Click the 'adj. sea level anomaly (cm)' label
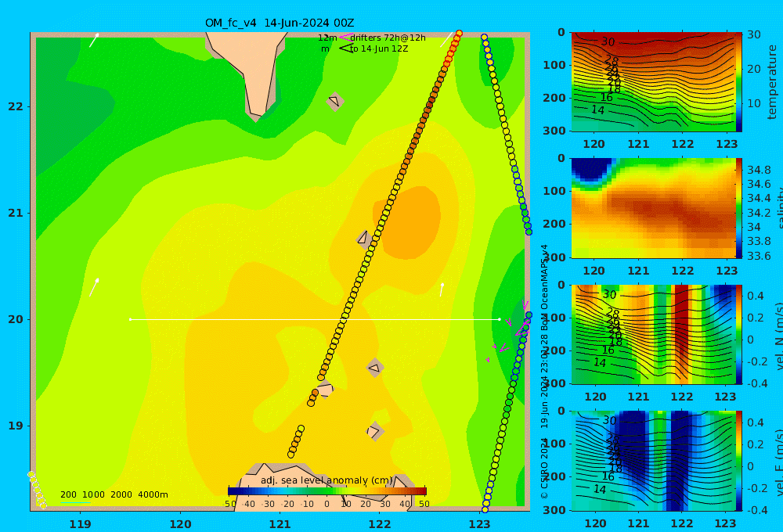Viewport: 783px width, 532px height. [x=327, y=480]
